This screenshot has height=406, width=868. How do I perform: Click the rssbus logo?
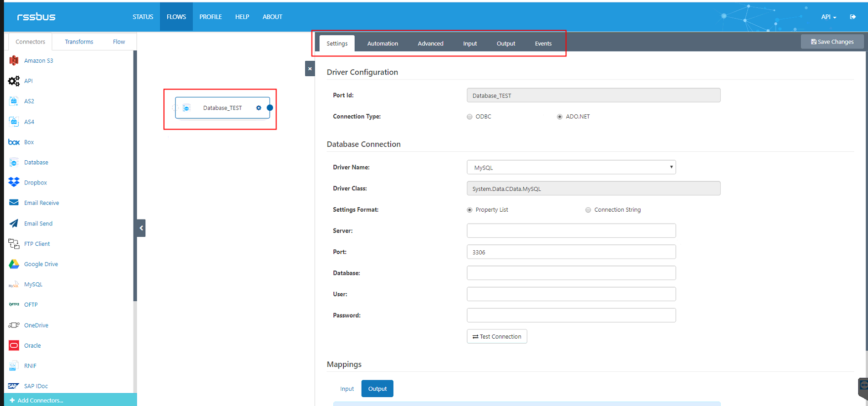click(36, 17)
